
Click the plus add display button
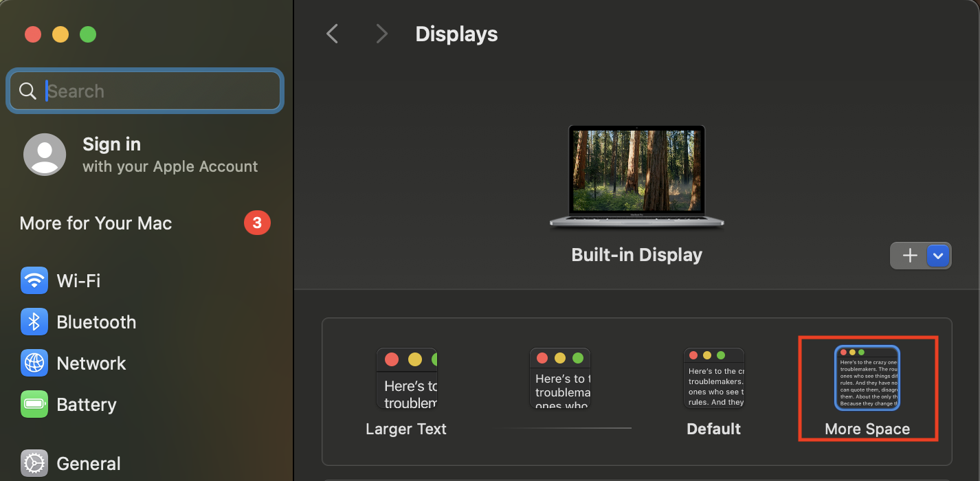click(x=909, y=256)
